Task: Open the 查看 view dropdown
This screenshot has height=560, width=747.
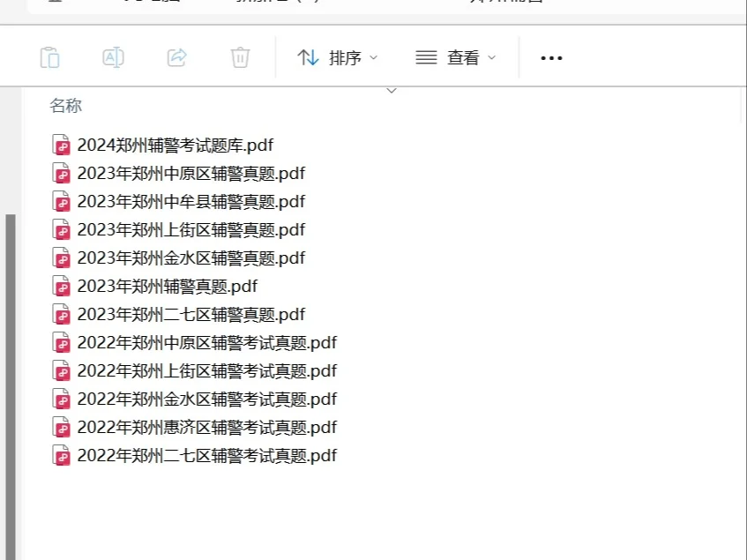Action: pyautogui.click(x=456, y=57)
